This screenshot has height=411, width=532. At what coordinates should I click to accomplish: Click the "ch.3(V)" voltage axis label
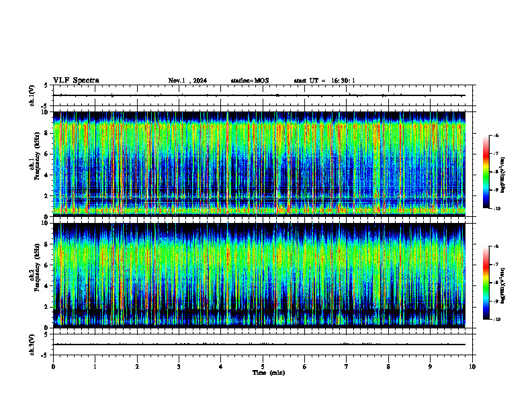pos(32,345)
